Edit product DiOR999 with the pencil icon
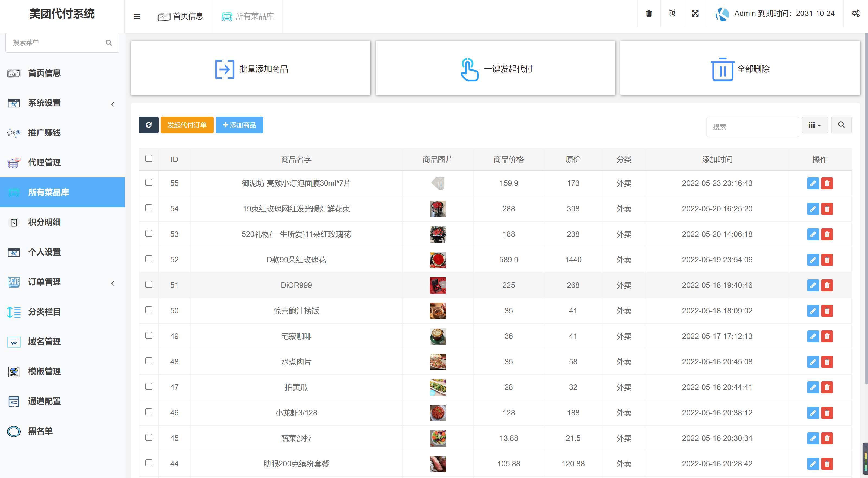Image resolution: width=868 pixels, height=478 pixels. click(813, 285)
